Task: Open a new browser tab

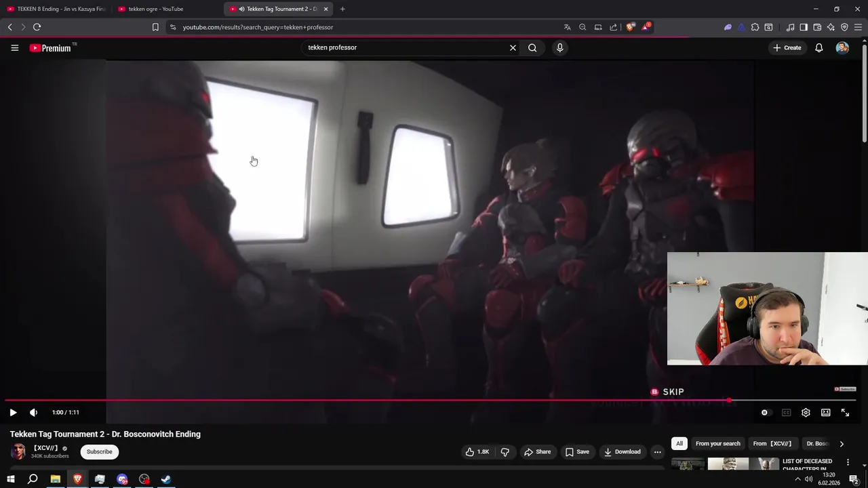Action: tap(342, 9)
